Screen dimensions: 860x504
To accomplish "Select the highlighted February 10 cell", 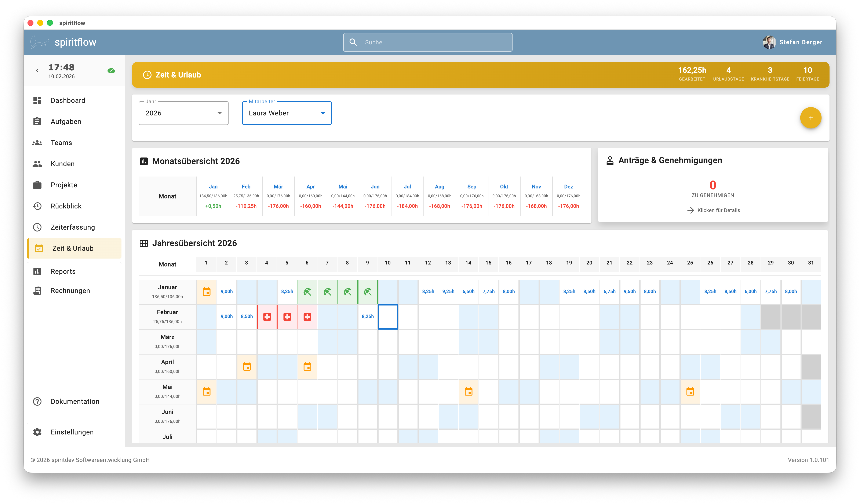I will coord(388,317).
